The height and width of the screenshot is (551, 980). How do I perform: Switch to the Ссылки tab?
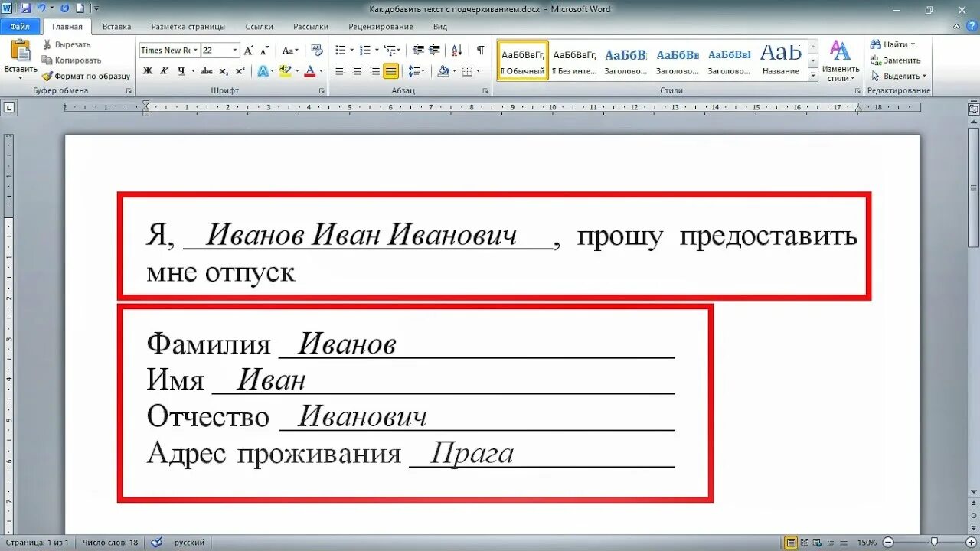pos(260,26)
